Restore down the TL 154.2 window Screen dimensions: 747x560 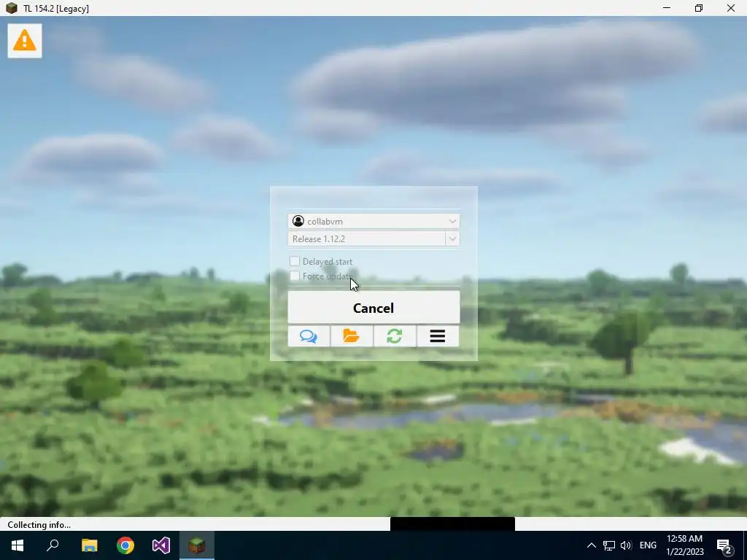point(698,8)
